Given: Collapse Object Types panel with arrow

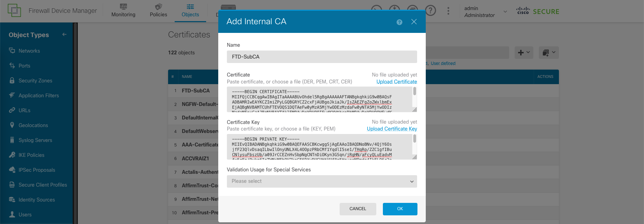Looking at the screenshot, I should (x=64, y=35).
